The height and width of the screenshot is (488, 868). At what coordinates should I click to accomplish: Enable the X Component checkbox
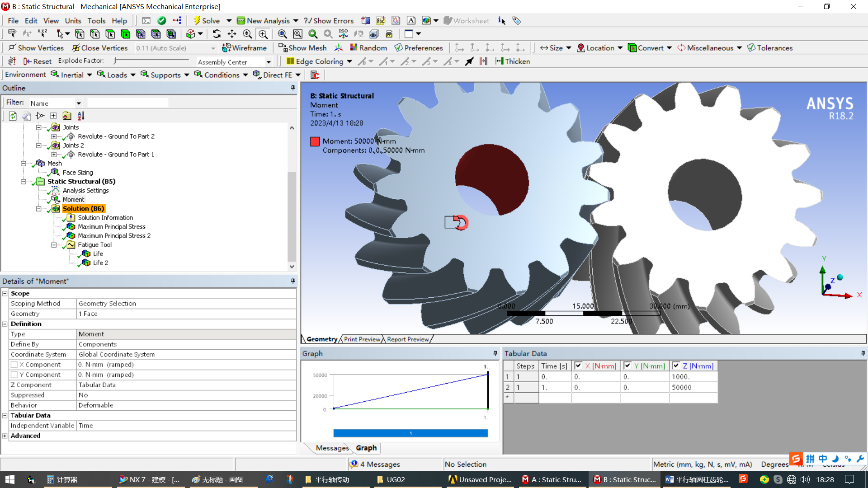point(14,365)
